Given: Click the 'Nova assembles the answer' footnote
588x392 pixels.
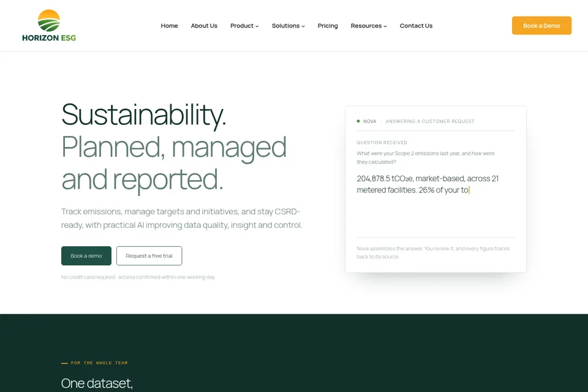Looking at the screenshot, I should click(x=433, y=252).
